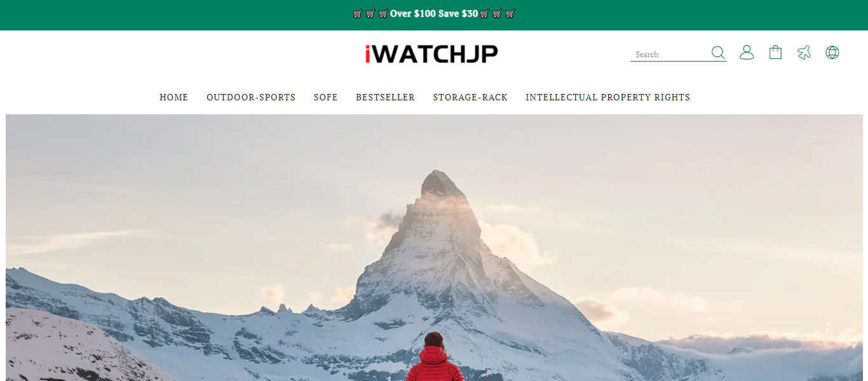Click the airplane shipping icon
The height and width of the screenshot is (381, 868).
[804, 53]
